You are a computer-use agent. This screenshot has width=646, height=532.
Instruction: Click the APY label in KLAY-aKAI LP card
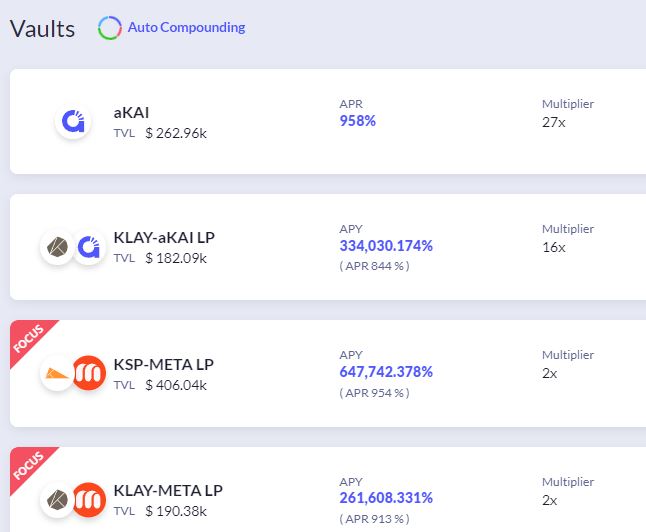[351, 229]
